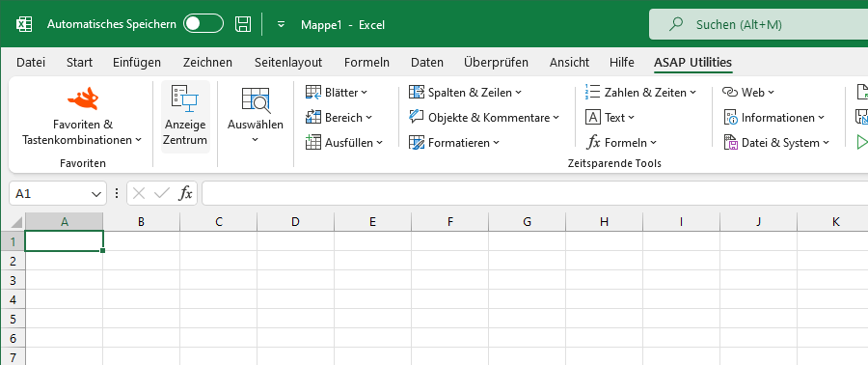
Task: Click the Save diskette icon in title bar
Action: 243,24
